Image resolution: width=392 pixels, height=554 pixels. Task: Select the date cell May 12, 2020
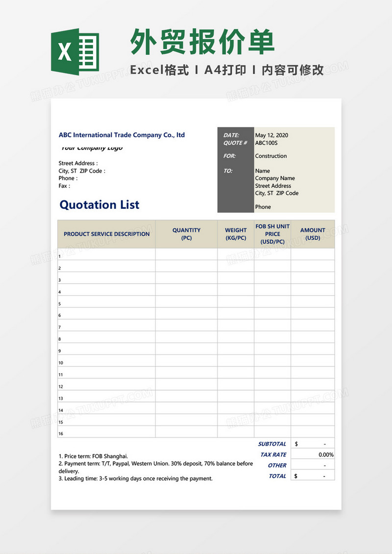[x=271, y=135]
